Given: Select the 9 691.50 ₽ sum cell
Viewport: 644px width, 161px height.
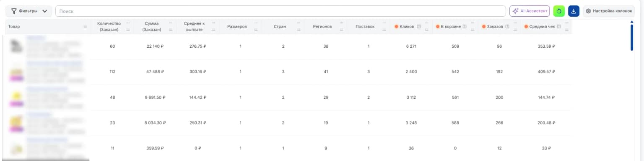Looking at the screenshot, I should coord(155,97).
